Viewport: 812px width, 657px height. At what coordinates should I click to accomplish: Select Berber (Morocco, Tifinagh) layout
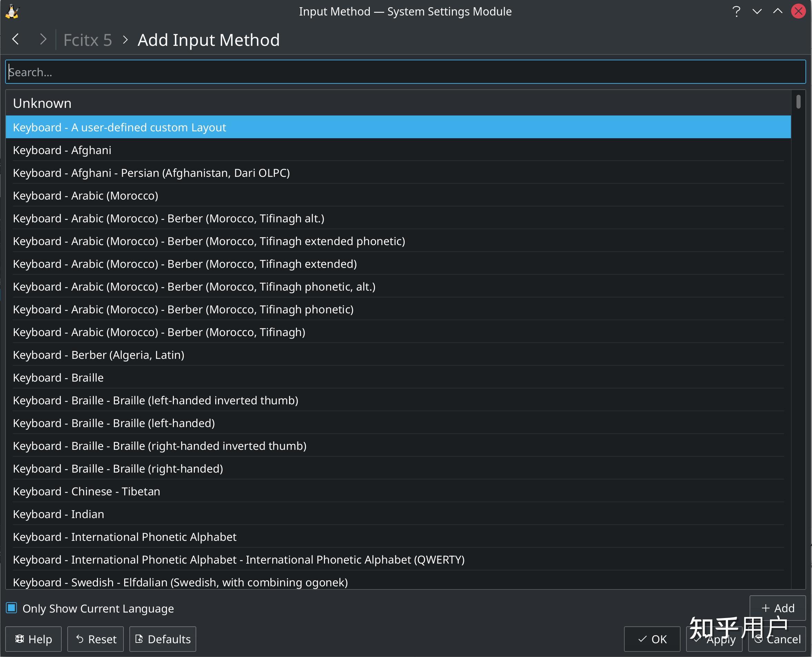point(398,332)
